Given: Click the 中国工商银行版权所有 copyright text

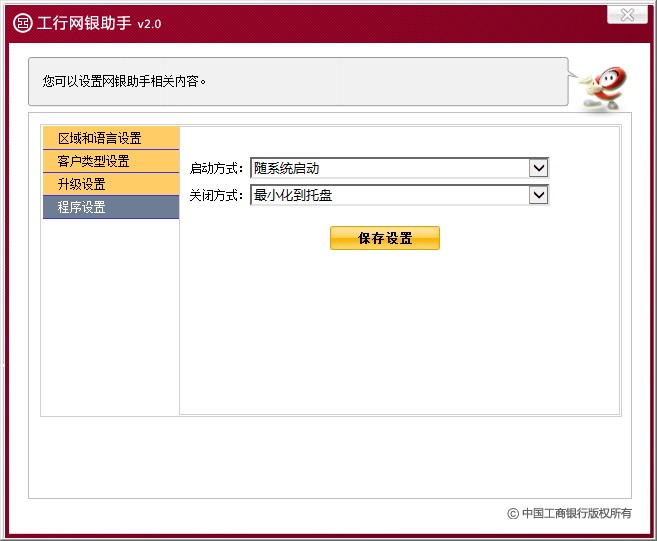Looking at the screenshot, I should coord(569,513).
